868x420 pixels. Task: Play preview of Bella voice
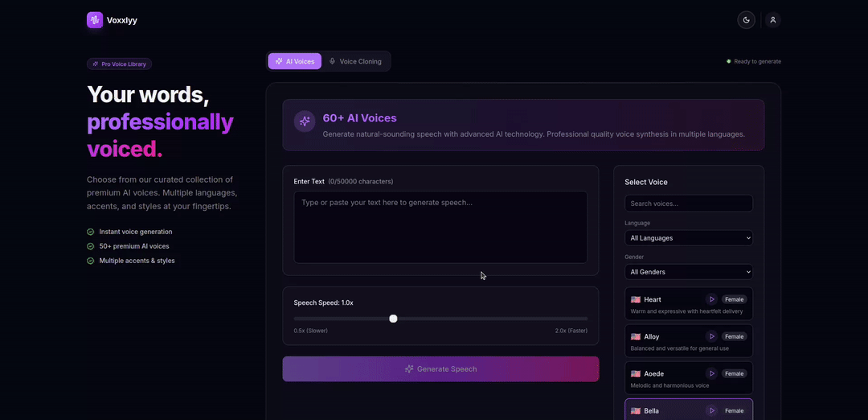(711, 410)
